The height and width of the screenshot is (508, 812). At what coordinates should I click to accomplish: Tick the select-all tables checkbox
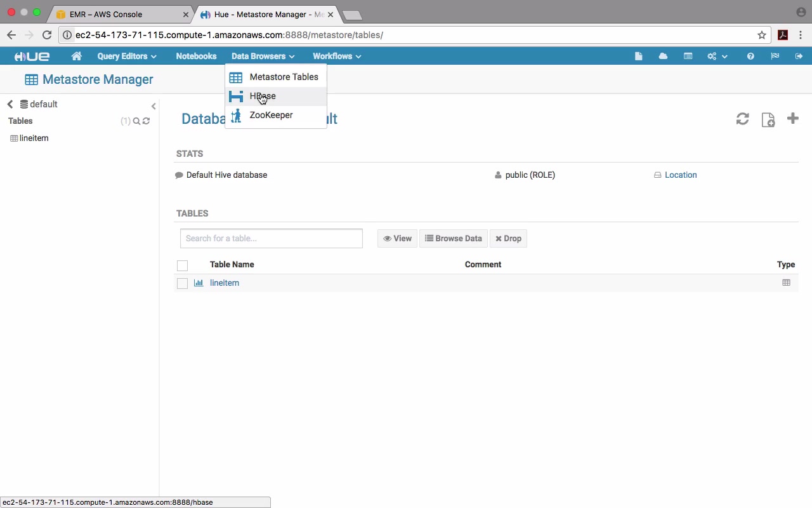[182, 265]
